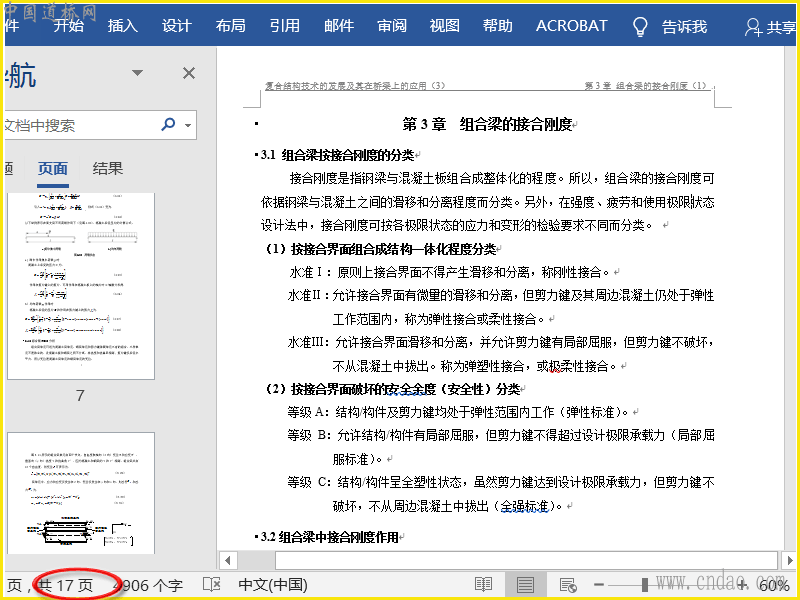Switch to Read Mode view
The image size is (800, 600).
click(x=483, y=585)
